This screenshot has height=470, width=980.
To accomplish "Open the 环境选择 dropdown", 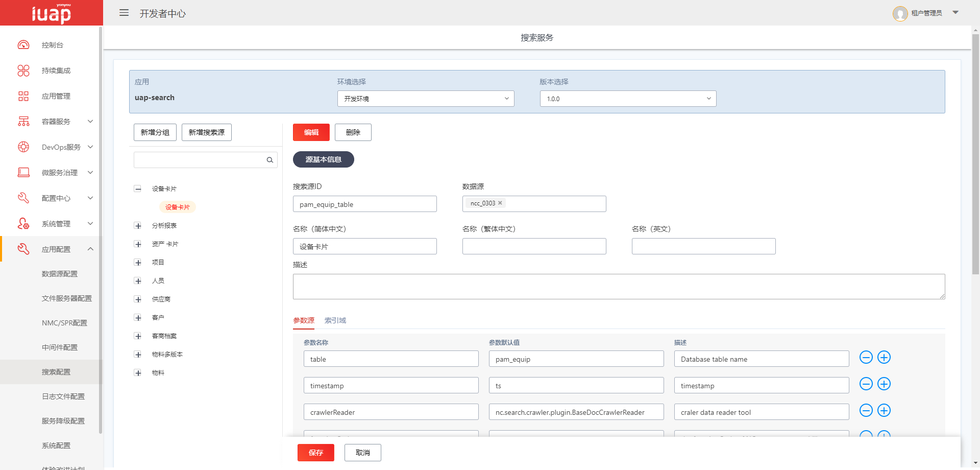I will click(426, 99).
